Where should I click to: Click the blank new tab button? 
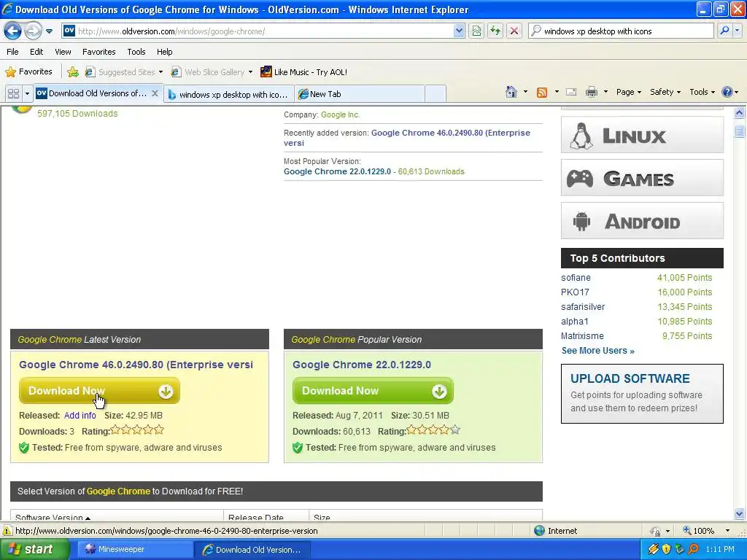[x=435, y=94]
